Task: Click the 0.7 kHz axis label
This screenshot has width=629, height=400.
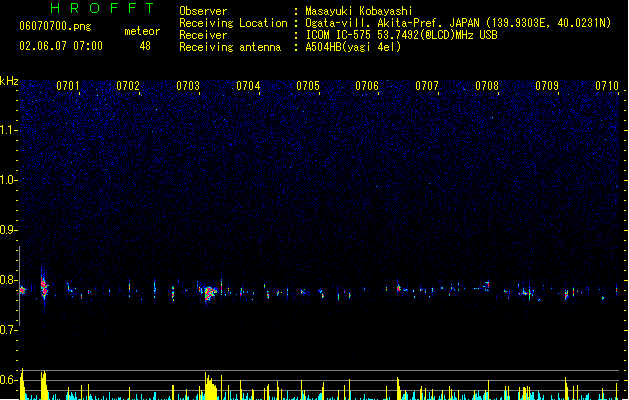Action: coord(8,330)
